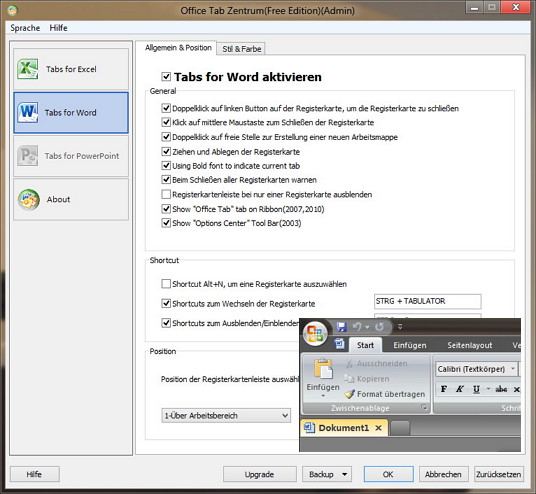The image size is (536, 494).
Task: Click the Redo icon in the preview toolbar
Action: (x=379, y=327)
